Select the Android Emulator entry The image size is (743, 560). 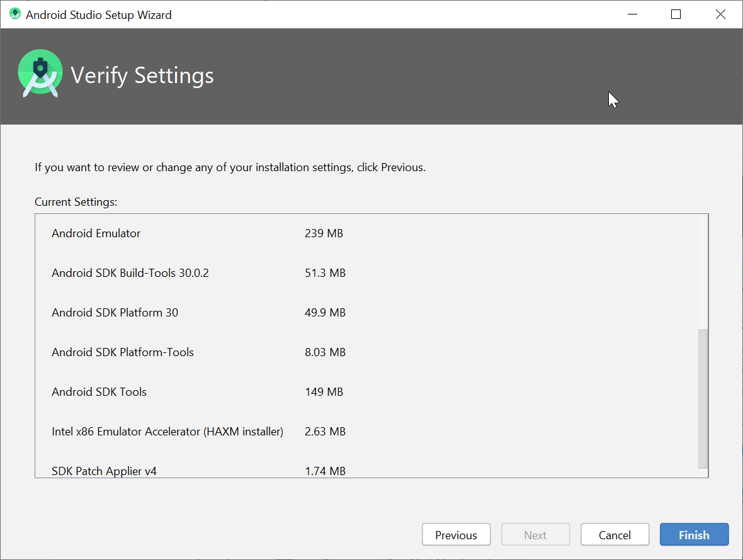pyautogui.click(x=96, y=233)
